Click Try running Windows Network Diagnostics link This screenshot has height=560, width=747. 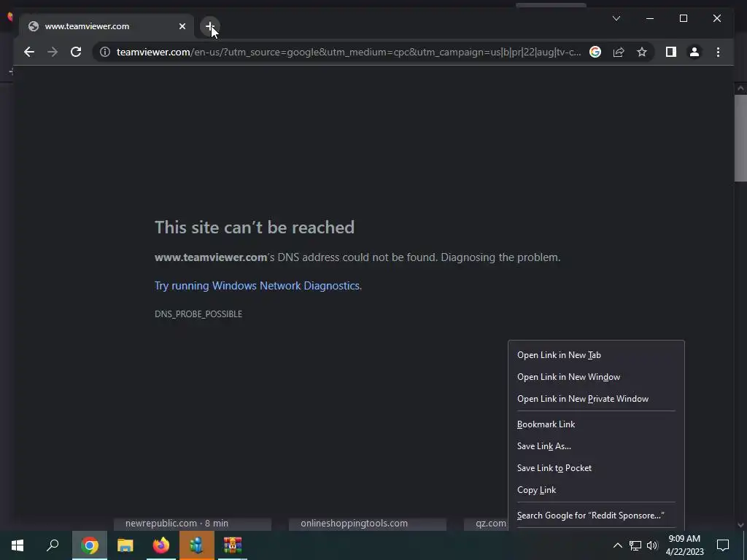click(x=257, y=286)
